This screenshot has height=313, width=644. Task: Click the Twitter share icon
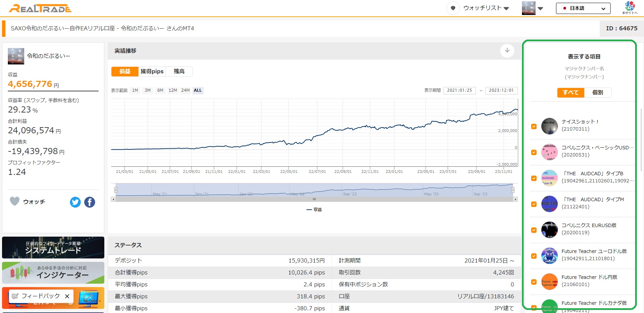[75, 202]
